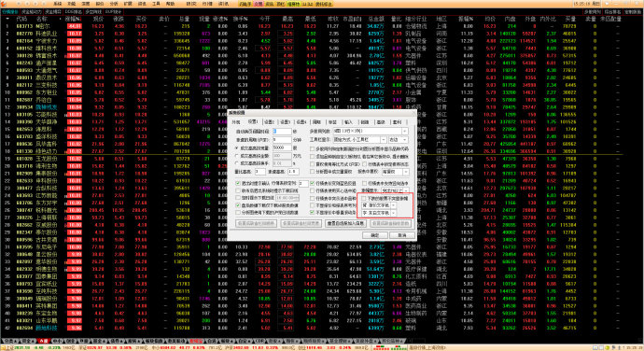This screenshot has height=351, width=644.
Task: Click the 取消 button in dialog
Action: (x=401, y=235)
